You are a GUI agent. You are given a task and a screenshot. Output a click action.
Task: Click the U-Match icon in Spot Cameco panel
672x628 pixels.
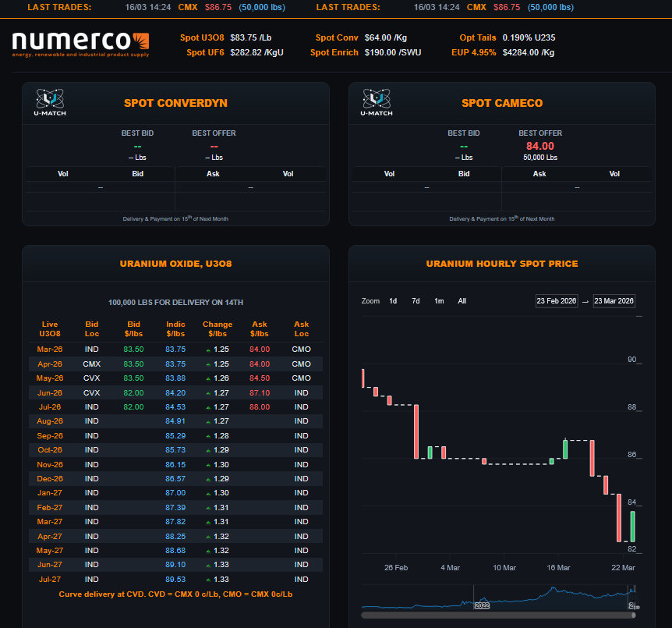tap(377, 102)
